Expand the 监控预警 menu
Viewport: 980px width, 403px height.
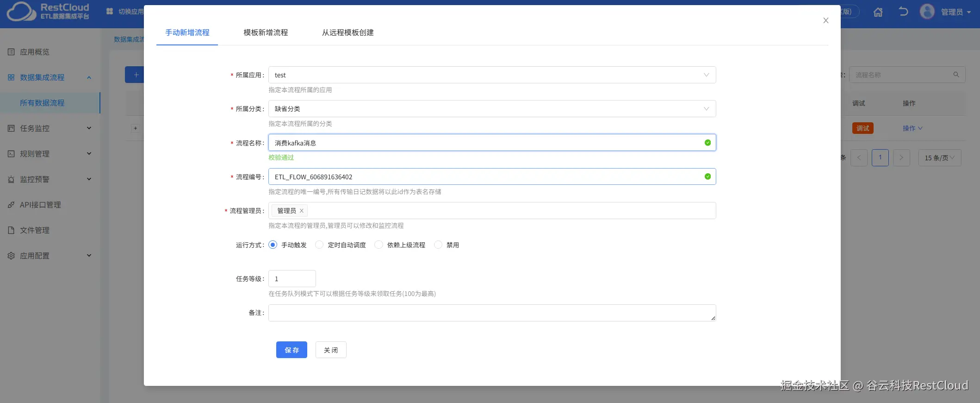coord(89,179)
